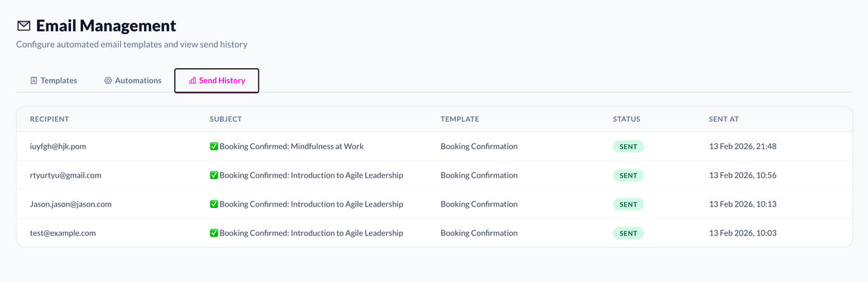Screen dimensions: 868x281
Task: Click the 13 Feb 2026, 10:56 timestamp
Action: coord(743,175)
